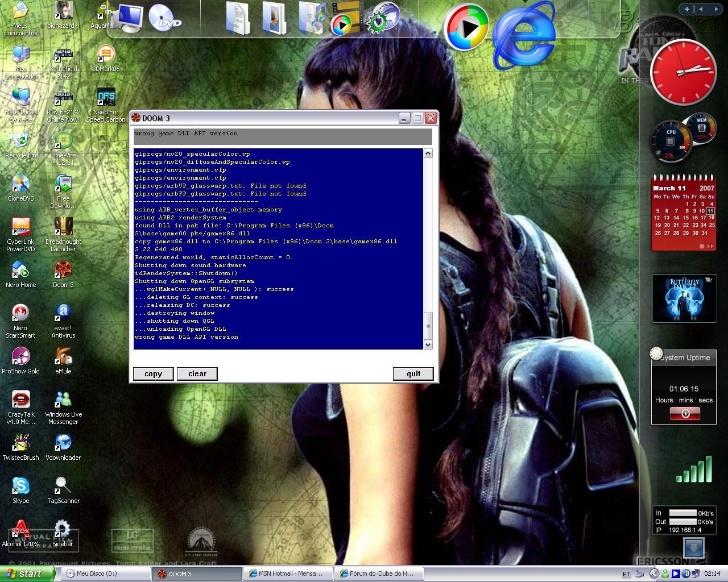728x582 pixels.
Task: Open the Nero Home desktop icon
Action: pos(20,275)
